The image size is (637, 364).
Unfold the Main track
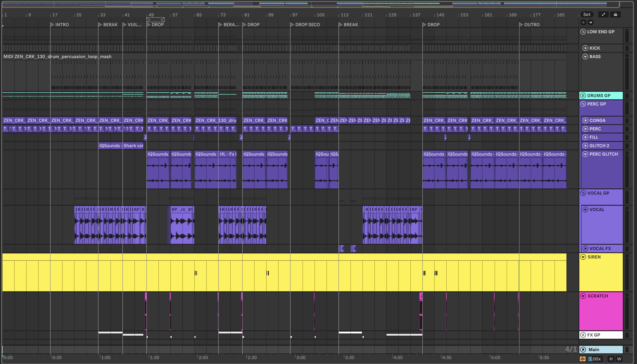coord(583,350)
